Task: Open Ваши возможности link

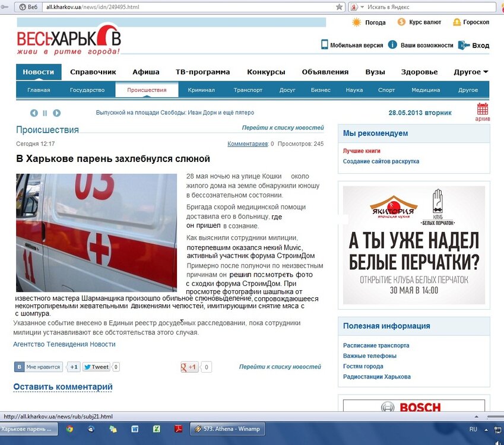Action: coord(427,45)
